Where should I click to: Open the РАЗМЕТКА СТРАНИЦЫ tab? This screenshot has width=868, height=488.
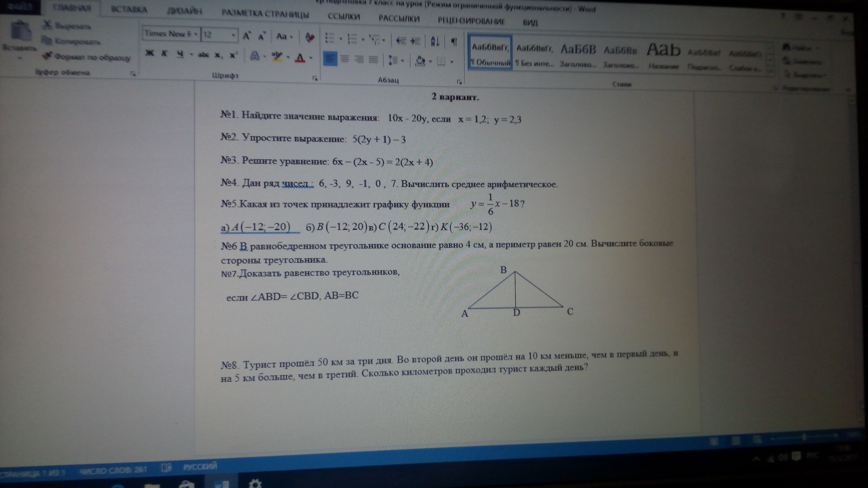[265, 14]
